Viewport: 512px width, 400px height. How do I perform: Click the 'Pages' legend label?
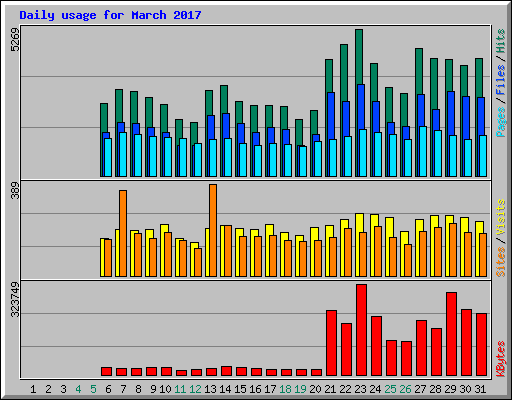point(501,122)
